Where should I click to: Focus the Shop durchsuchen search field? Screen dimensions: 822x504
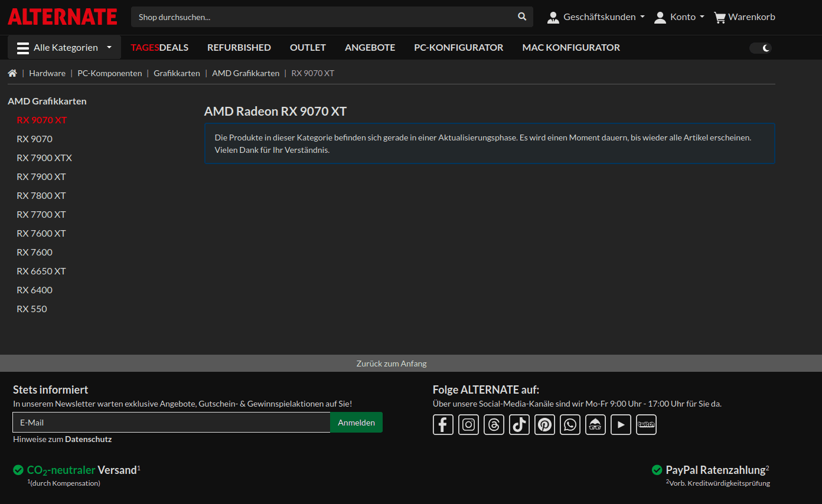point(322,17)
